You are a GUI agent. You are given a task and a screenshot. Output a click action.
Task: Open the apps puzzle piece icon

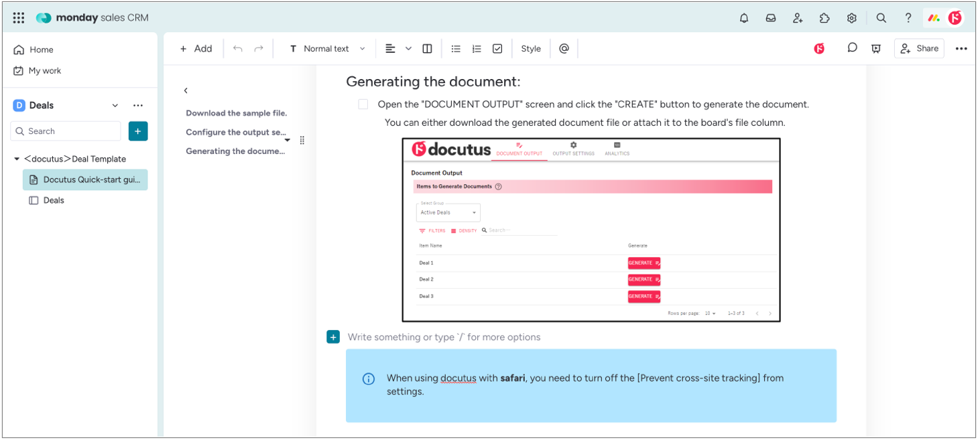824,18
